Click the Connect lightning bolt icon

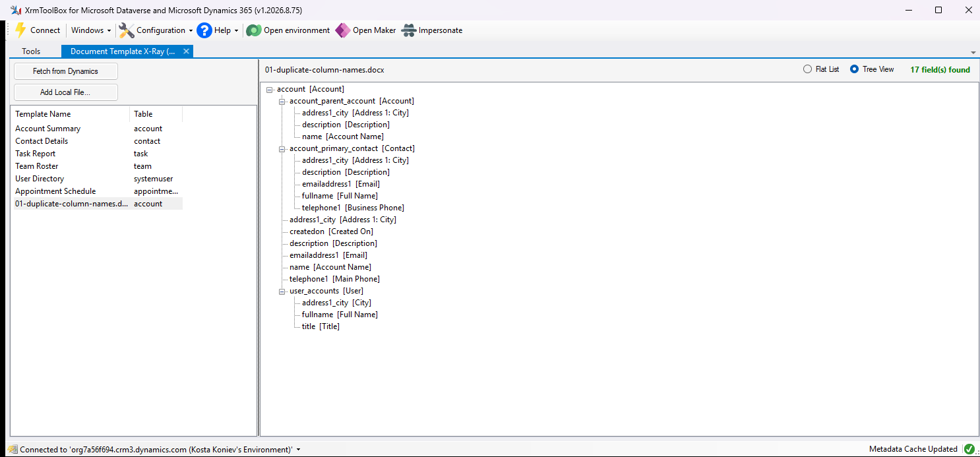(20, 30)
